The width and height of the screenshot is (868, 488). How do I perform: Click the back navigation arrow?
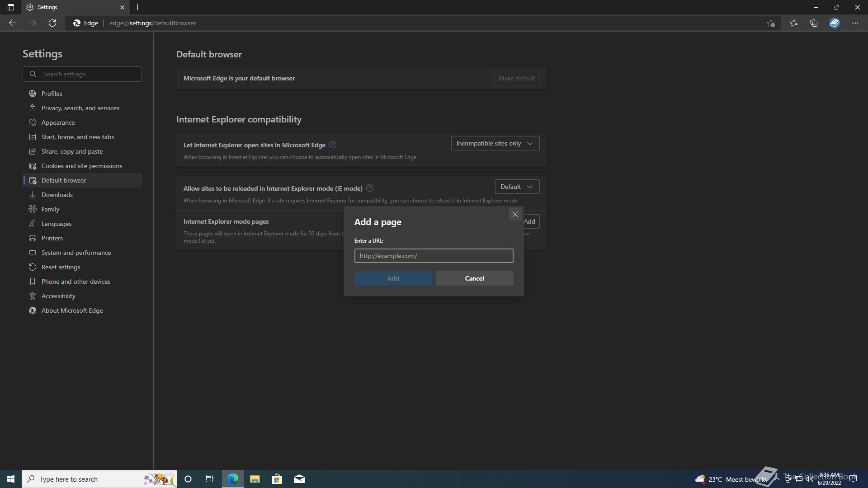click(13, 23)
